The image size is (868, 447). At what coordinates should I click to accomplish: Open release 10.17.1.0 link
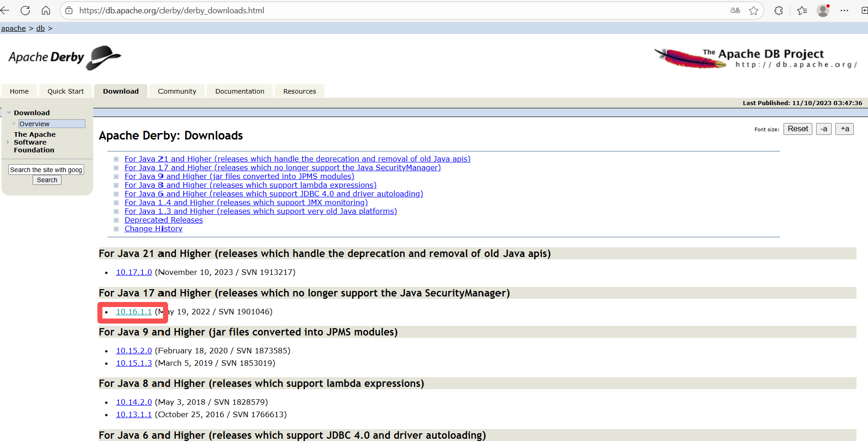(134, 272)
